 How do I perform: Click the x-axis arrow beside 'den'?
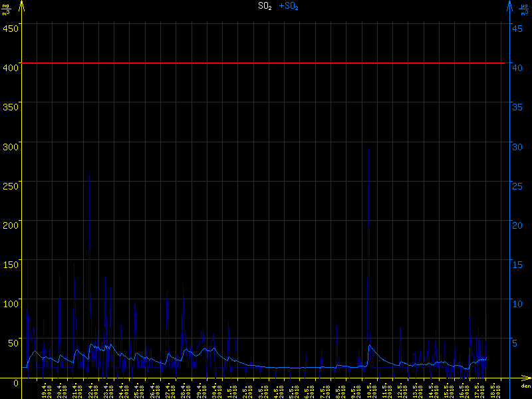pos(527,380)
